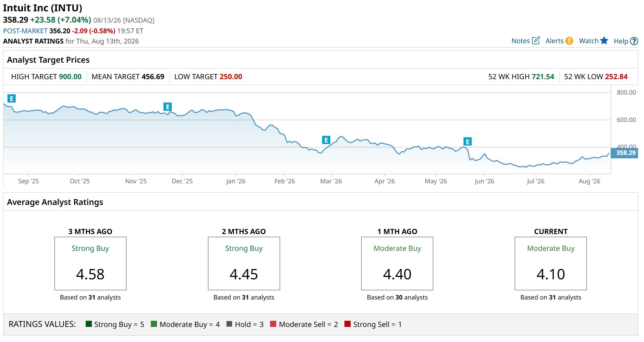Click the Strong Sell red legend swatch
644x342 pixels.
348,324
